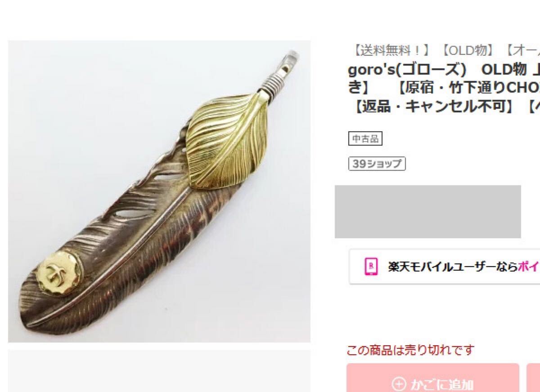Click the この商品は売り切れです sold-out notice

point(410,350)
